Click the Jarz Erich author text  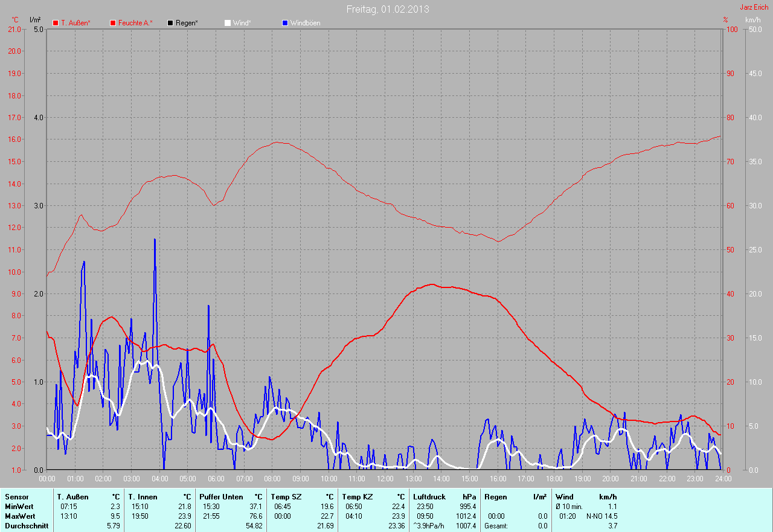pos(754,7)
